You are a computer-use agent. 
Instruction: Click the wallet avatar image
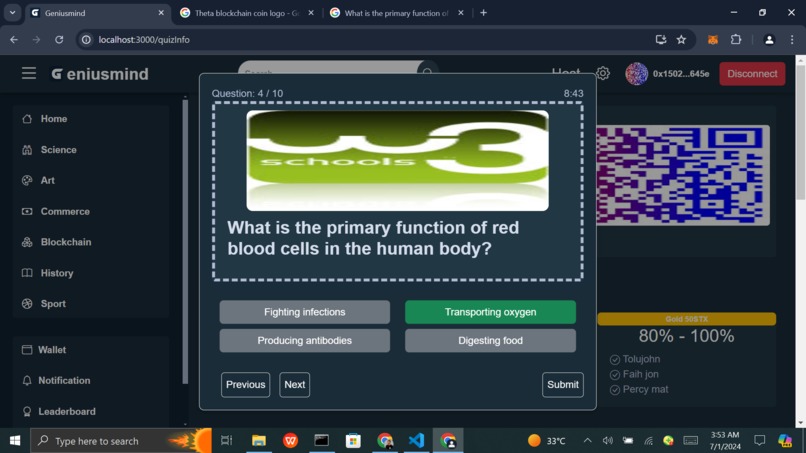click(636, 74)
